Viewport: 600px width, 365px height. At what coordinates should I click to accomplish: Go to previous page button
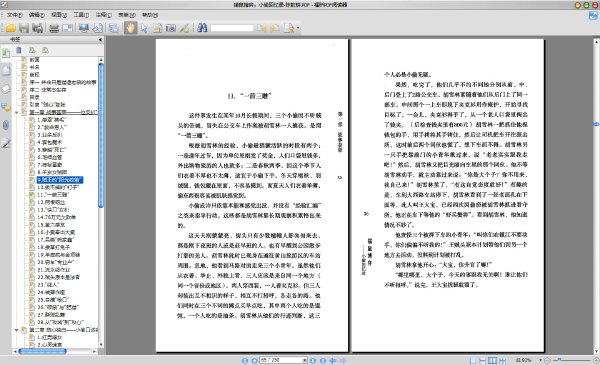254,360
